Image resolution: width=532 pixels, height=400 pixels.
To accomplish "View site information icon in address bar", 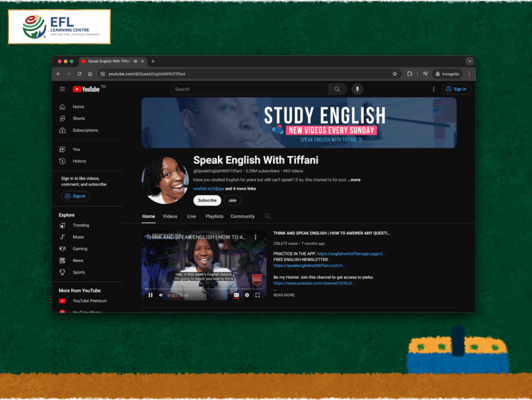I will (x=103, y=74).
